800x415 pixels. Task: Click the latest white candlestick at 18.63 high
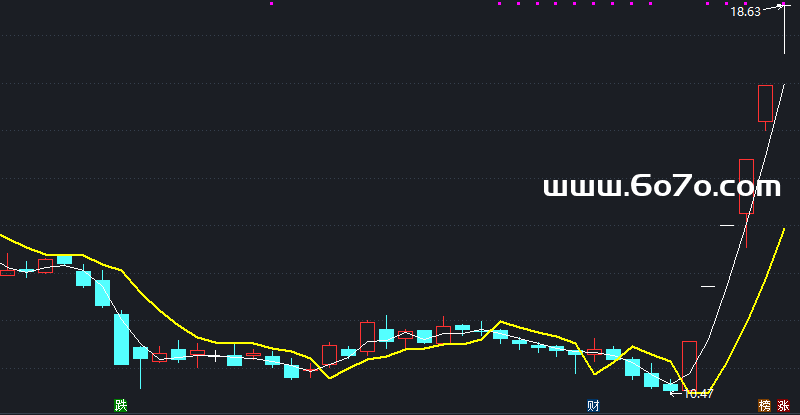784,29
